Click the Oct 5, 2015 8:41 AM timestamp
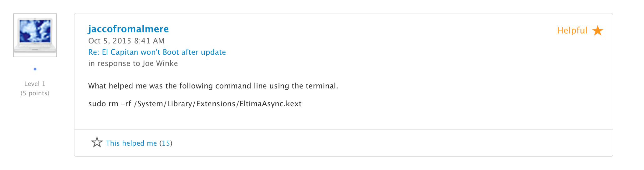Image resolution: width=644 pixels, height=170 pixels. point(126,41)
